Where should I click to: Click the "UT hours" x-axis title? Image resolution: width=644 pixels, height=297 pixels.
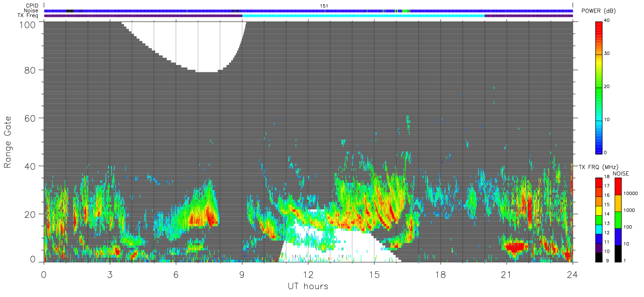pyautogui.click(x=308, y=286)
